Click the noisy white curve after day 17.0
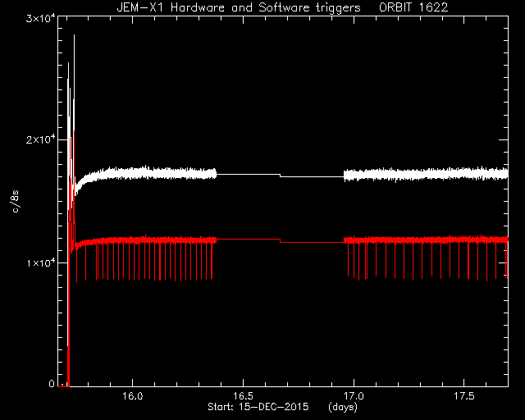Screen dimensions: 525x420 tap(426, 174)
